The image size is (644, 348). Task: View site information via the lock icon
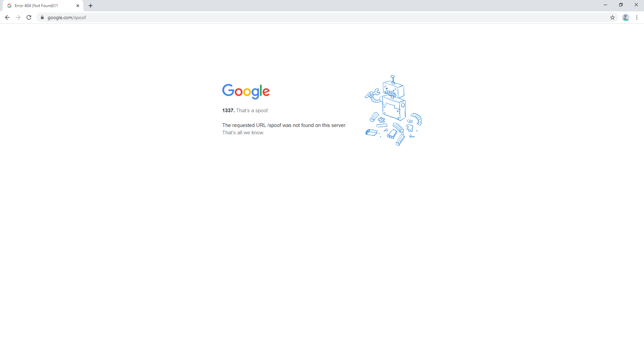(42, 17)
